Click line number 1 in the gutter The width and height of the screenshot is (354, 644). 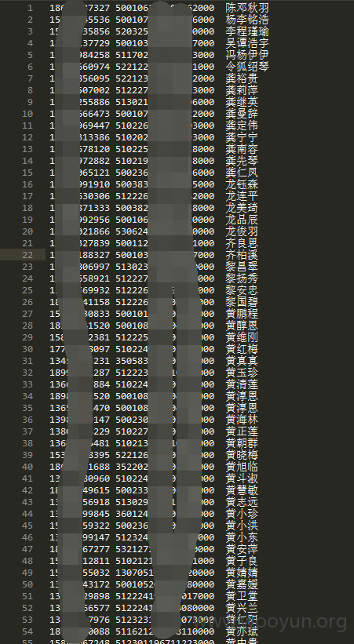pyautogui.click(x=31, y=8)
